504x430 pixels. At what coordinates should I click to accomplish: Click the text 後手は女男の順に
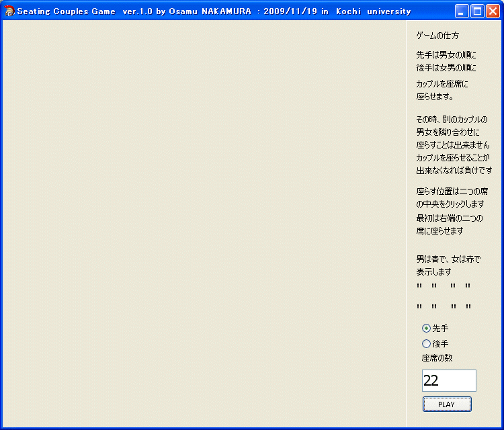tap(446, 68)
